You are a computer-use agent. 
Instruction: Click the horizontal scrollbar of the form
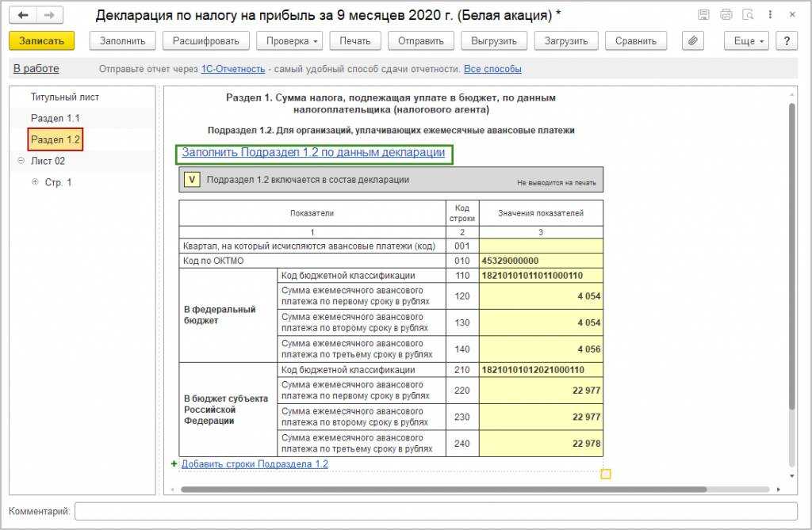click(x=442, y=490)
